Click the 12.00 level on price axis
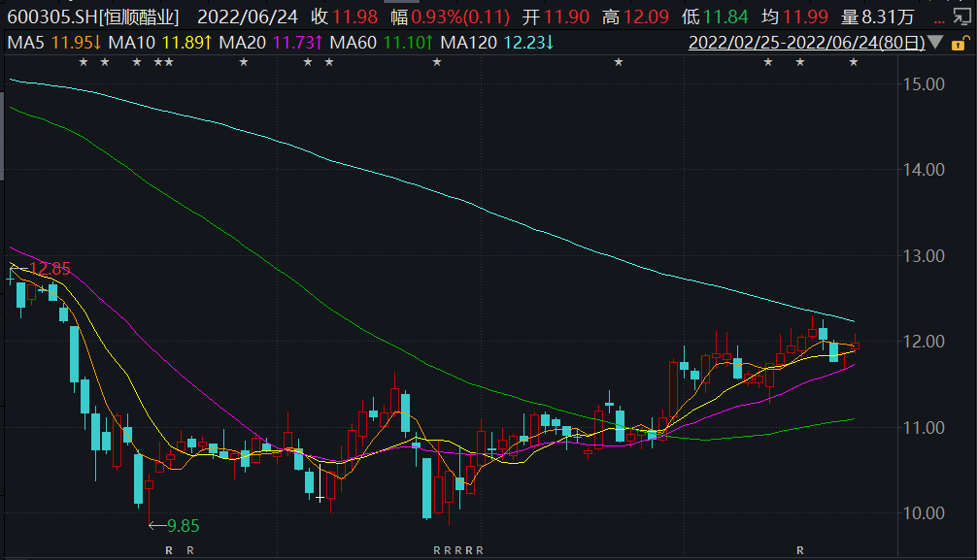This screenshot has width=977, height=560. tap(924, 342)
